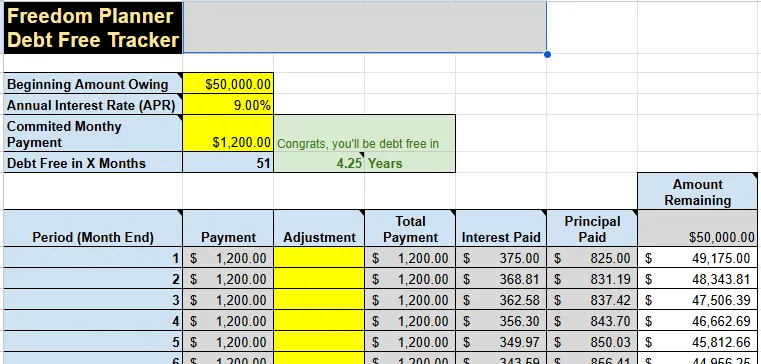Select period 5 row number cell

click(x=93, y=342)
